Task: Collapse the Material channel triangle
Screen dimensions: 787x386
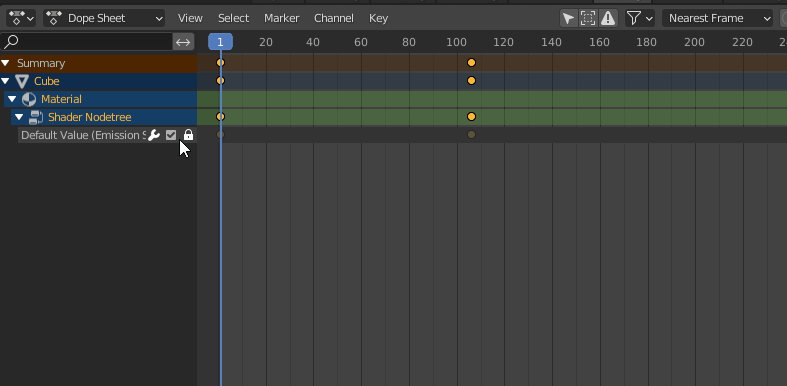Action: (x=13, y=99)
